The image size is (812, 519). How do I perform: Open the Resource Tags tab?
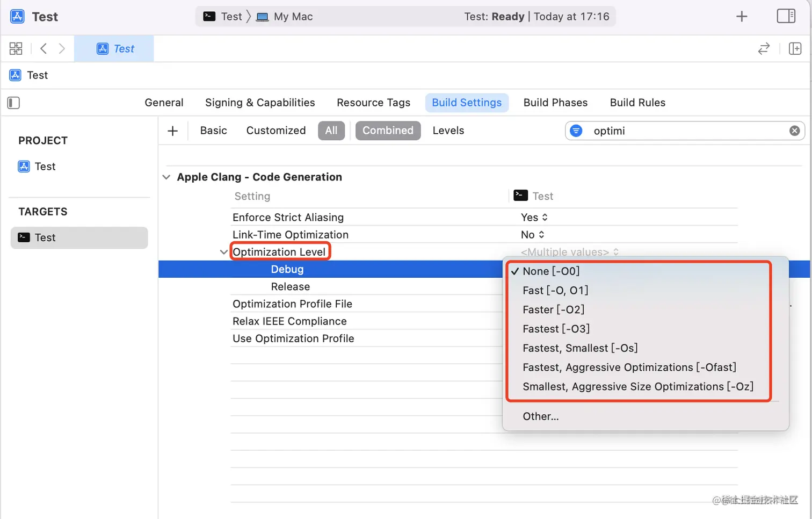tap(373, 103)
